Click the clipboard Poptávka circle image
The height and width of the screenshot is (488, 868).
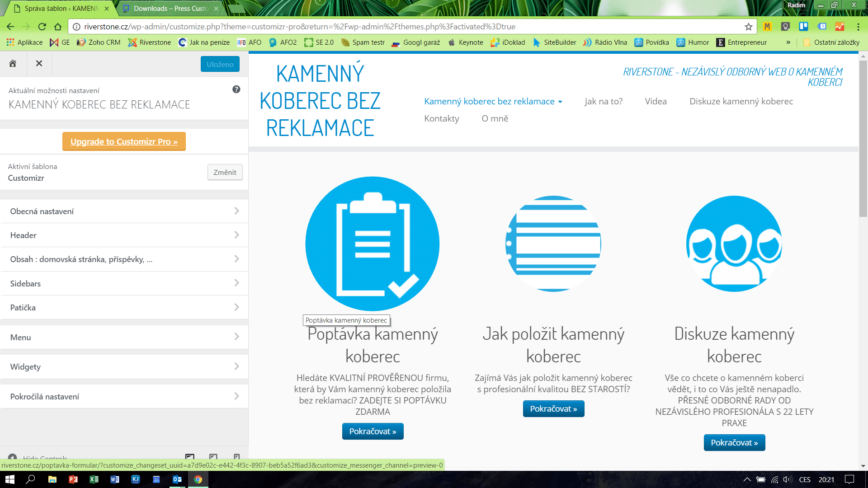click(x=373, y=244)
